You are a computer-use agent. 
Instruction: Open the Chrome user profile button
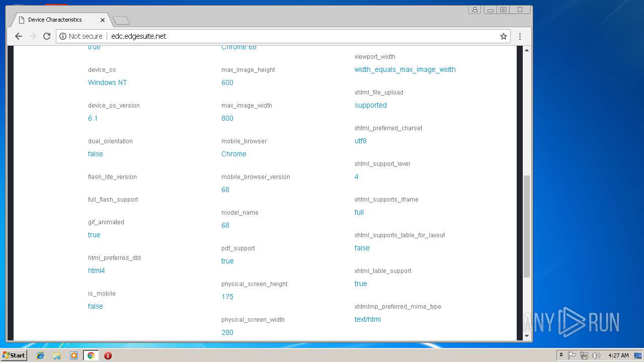474,10
